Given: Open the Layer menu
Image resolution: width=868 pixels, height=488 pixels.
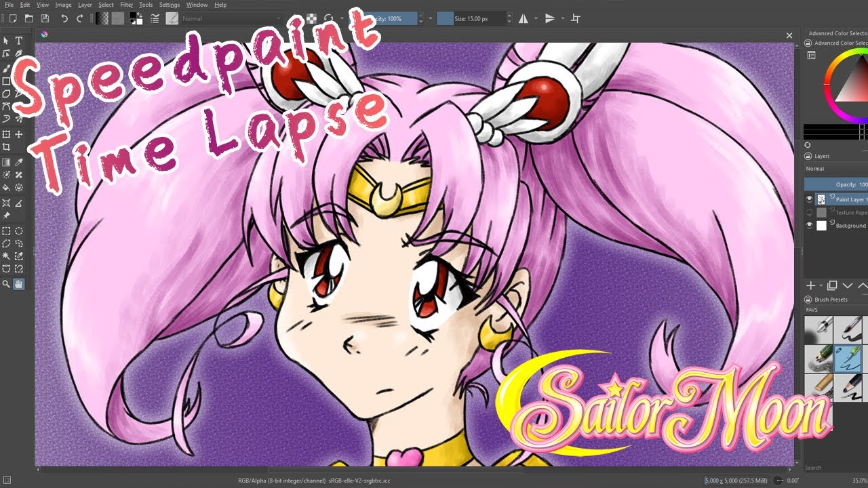Looking at the screenshot, I should [x=85, y=5].
